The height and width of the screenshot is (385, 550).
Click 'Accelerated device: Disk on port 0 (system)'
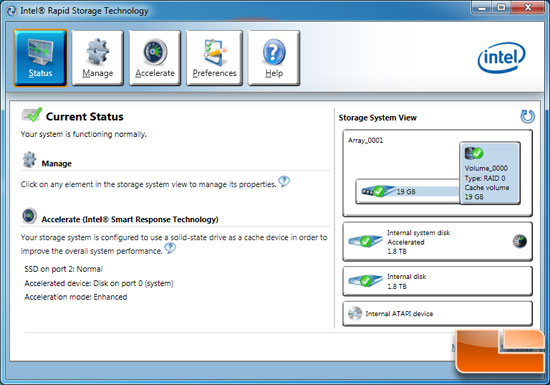99,283
